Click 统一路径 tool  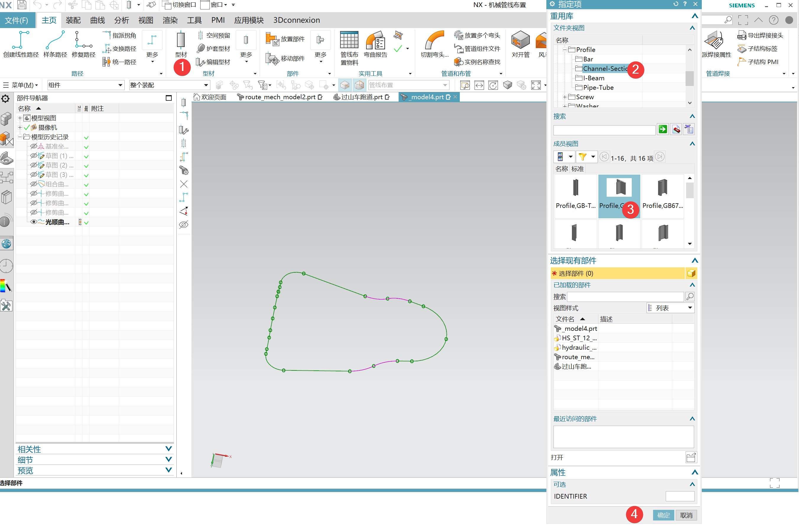120,62
